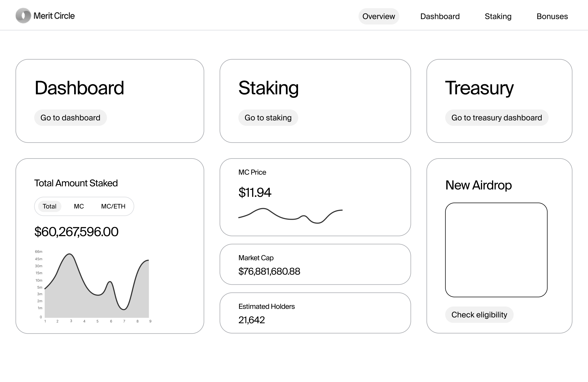Click Go to treasury dashboard button
Screen dimensions: 588x382
click(x=496, y=118)
